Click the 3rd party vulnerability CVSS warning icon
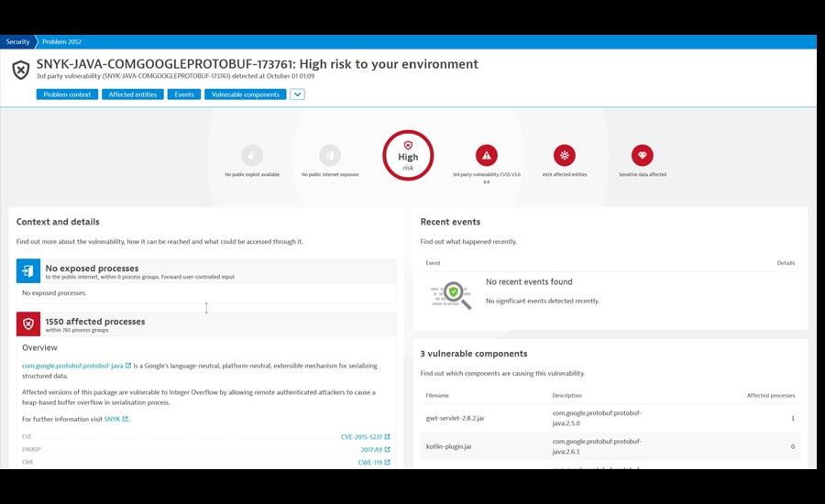Image resolution: width=825 pixels, height=504 pixels. 487,155
